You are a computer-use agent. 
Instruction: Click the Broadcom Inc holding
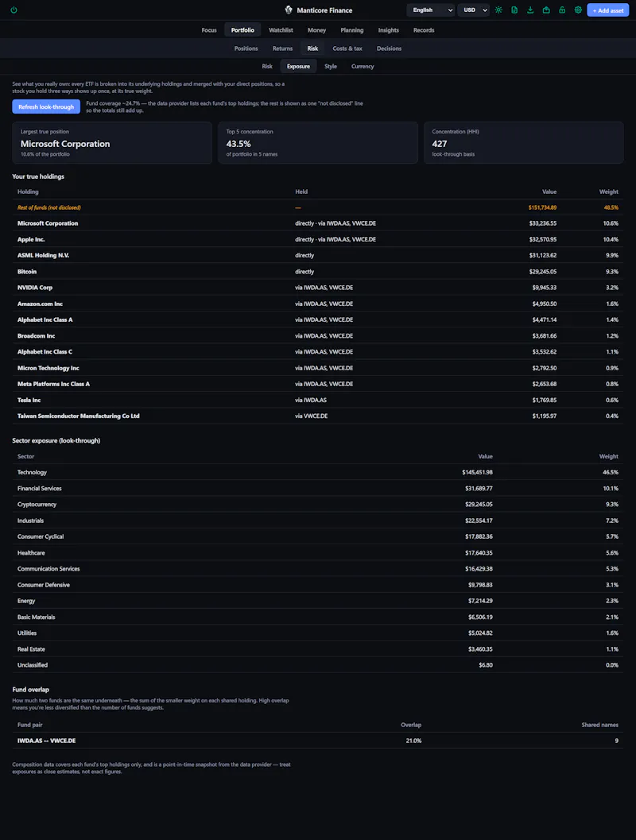(x=36, y=336)
